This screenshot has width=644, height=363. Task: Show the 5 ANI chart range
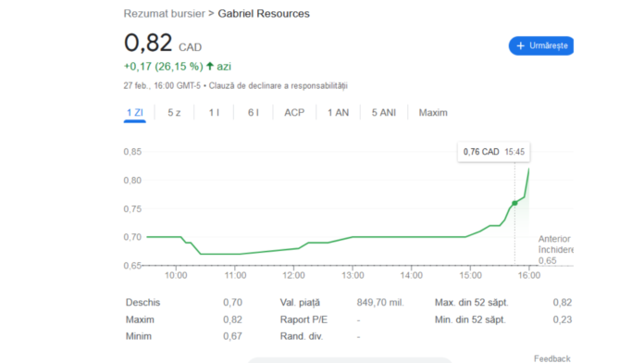[384, 113]
